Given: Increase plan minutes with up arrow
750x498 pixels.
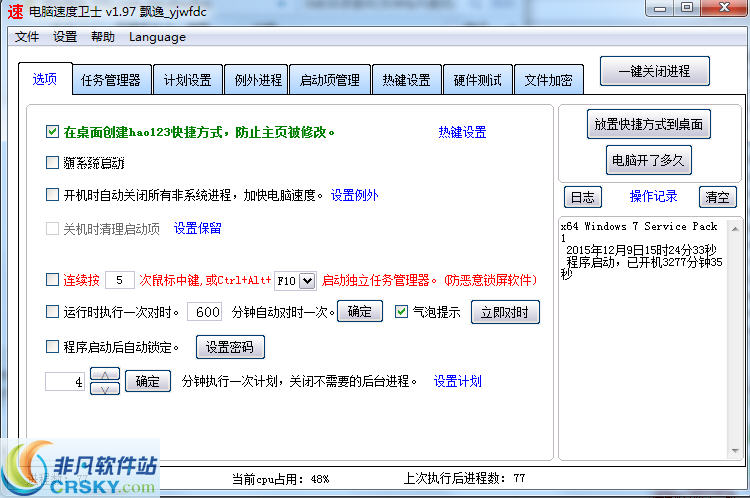Looking at the screenshot, I should pos(105,375).
